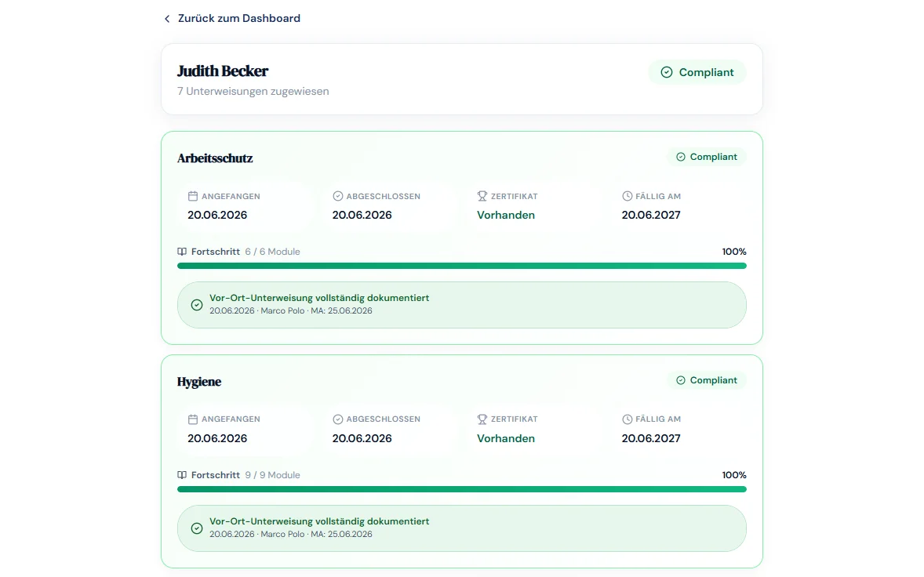This screenshot has width=924, height=577.
Task: Click the calendar icon next to Angefangen in Hygiene
Action: pyautogui.click(x=193, y=419)
